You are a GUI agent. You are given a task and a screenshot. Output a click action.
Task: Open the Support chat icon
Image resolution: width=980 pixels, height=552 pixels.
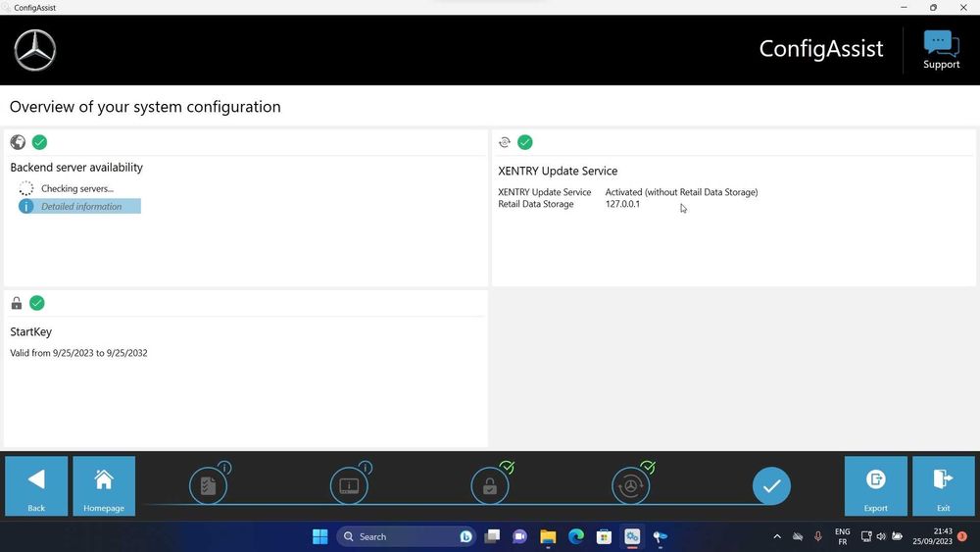941,50
